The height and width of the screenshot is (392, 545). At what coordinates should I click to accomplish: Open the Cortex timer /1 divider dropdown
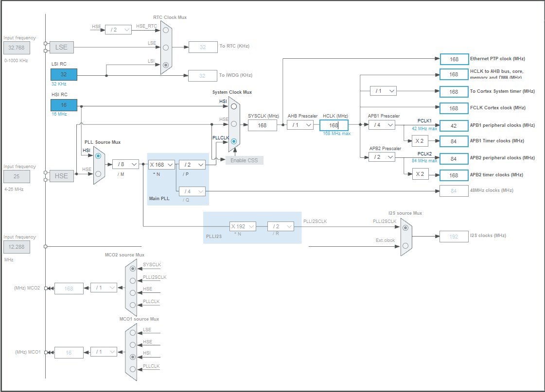pos(384,91)
